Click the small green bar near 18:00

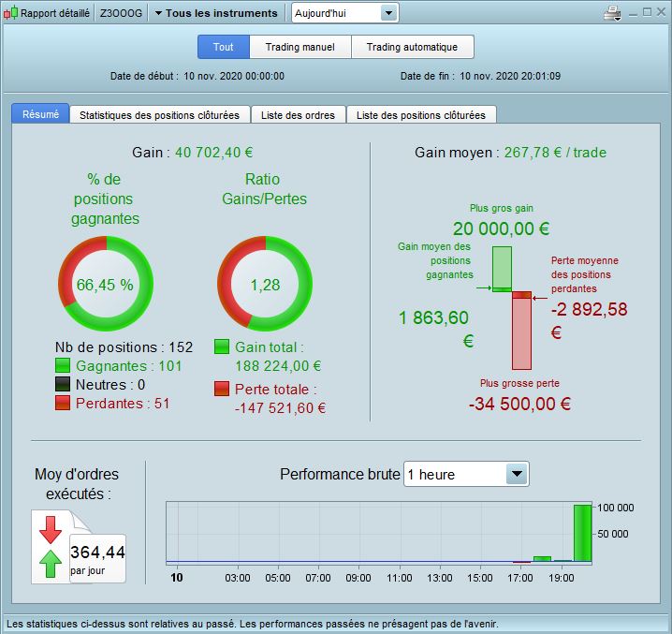542,558
